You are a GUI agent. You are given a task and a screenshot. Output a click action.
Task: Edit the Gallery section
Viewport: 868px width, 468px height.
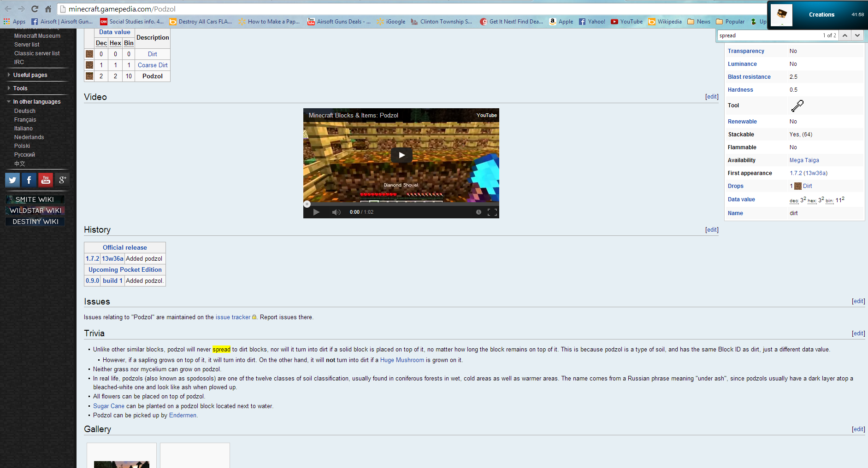858,429
